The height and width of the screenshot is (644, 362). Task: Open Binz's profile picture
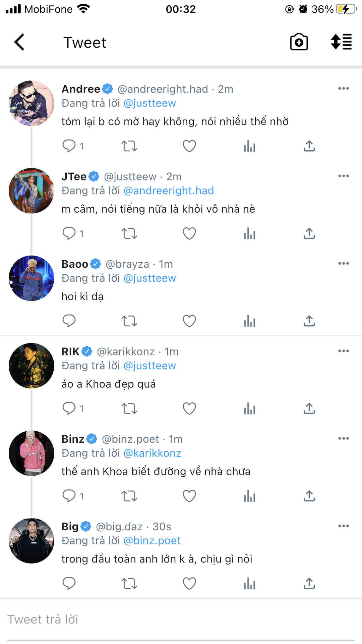coord(32,453)
